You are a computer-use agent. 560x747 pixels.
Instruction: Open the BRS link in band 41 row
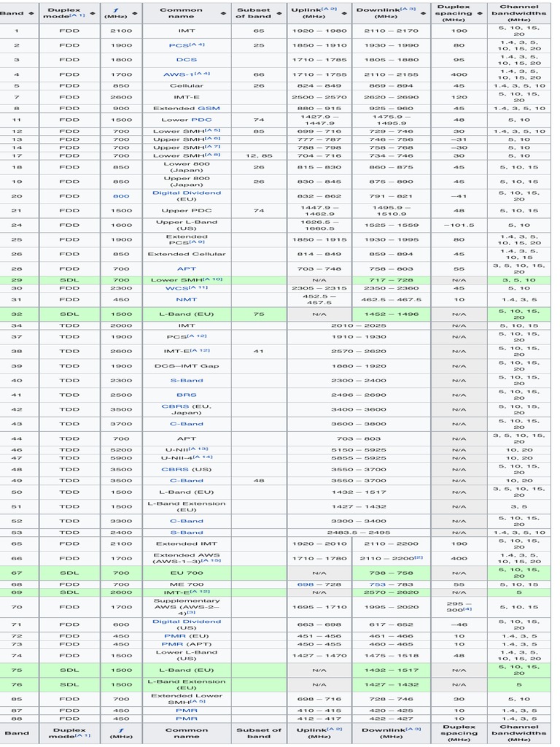tap(187, 395)
